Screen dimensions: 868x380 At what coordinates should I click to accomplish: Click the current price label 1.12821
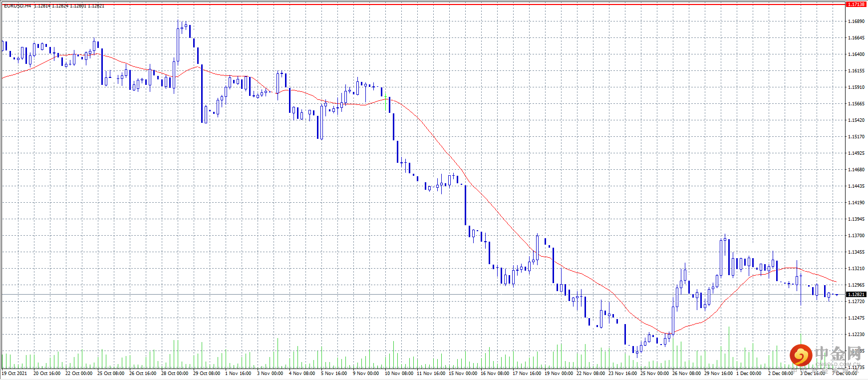(x=856, y=295)
